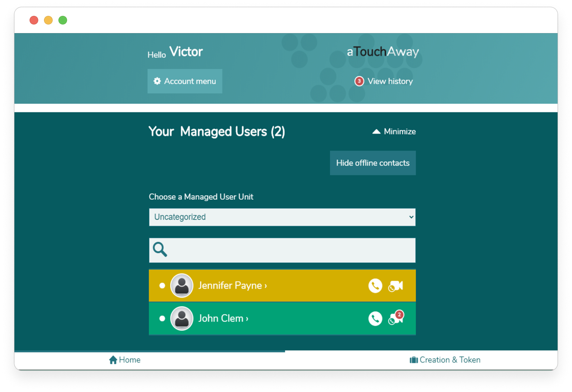
Task: Start audio call with John Clem
Action: click(375, 318)
